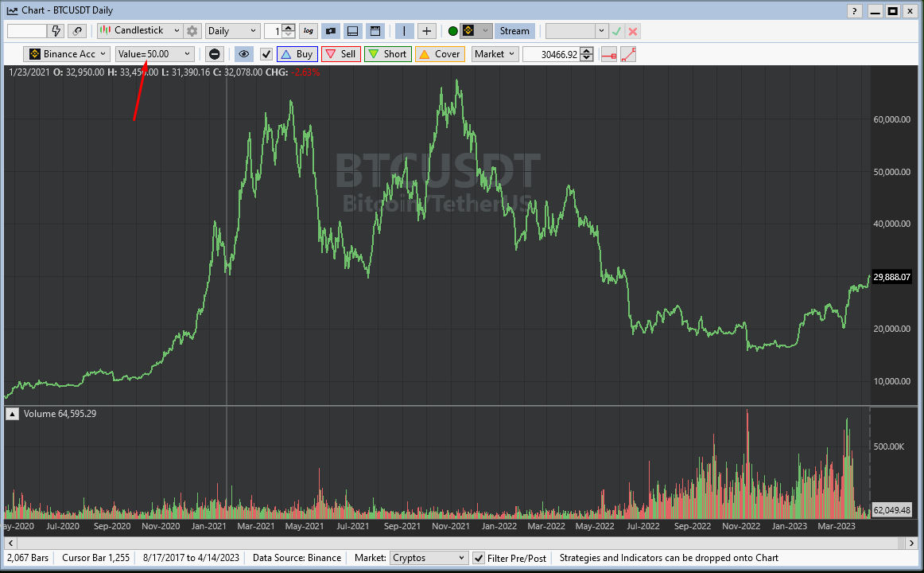Toggle the log scale button
924x573 pixels.
(309, 31)
